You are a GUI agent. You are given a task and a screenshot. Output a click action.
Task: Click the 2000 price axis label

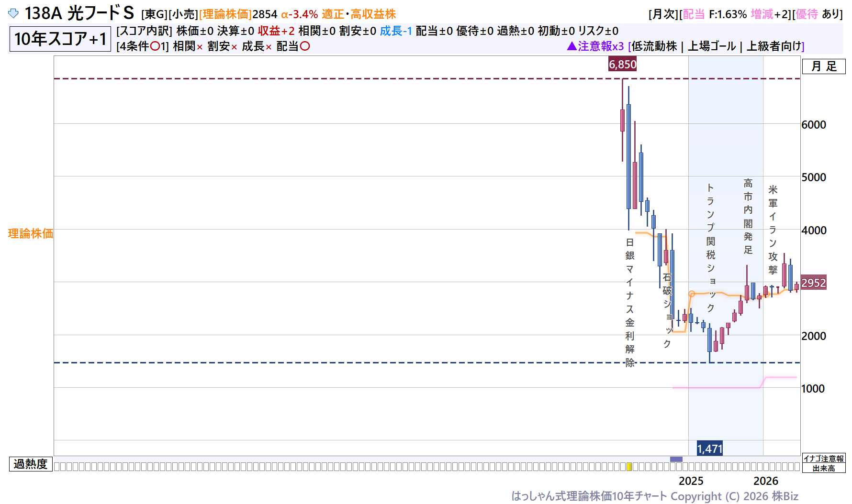(x=814, y=336)
